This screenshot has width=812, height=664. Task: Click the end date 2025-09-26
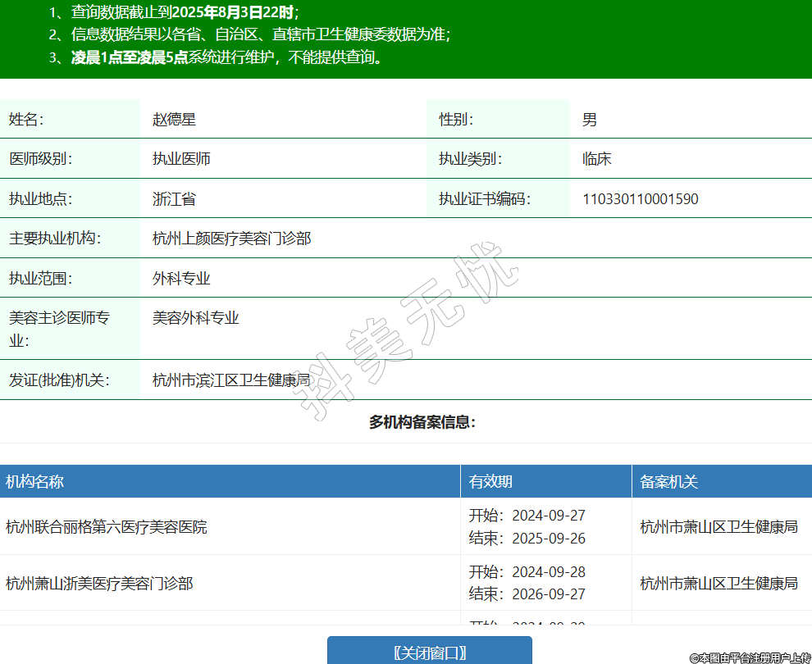(548, 539)
